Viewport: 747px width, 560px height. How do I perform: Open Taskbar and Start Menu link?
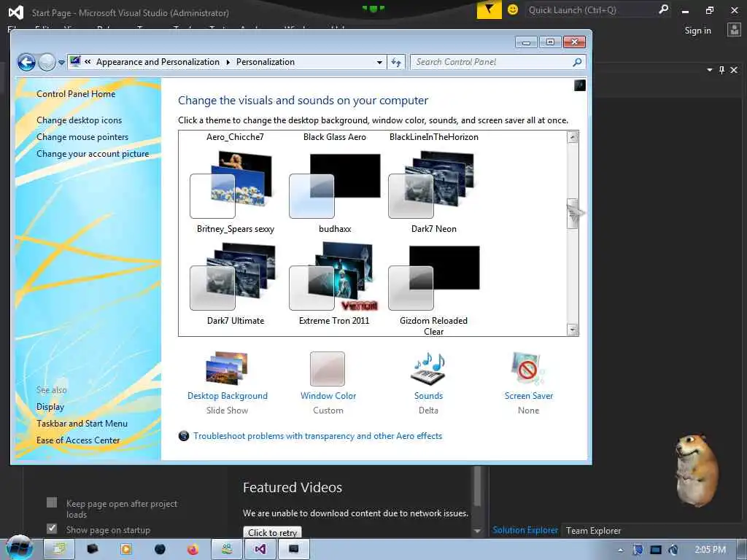(82, 424)
